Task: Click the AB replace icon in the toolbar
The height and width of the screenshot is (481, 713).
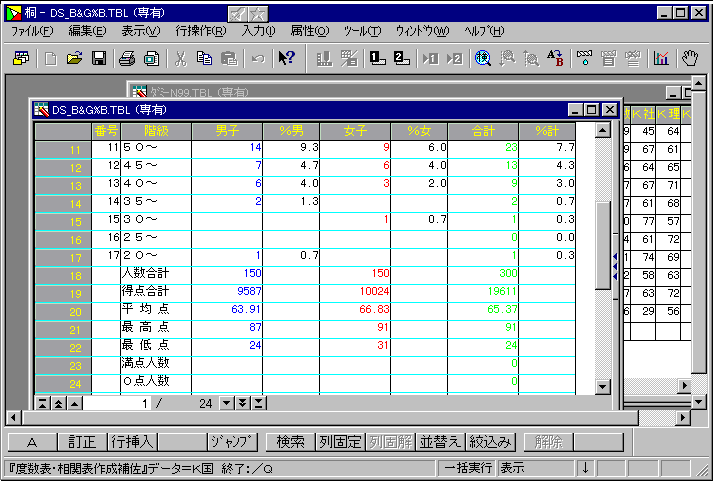Action: tap(556, 59)
